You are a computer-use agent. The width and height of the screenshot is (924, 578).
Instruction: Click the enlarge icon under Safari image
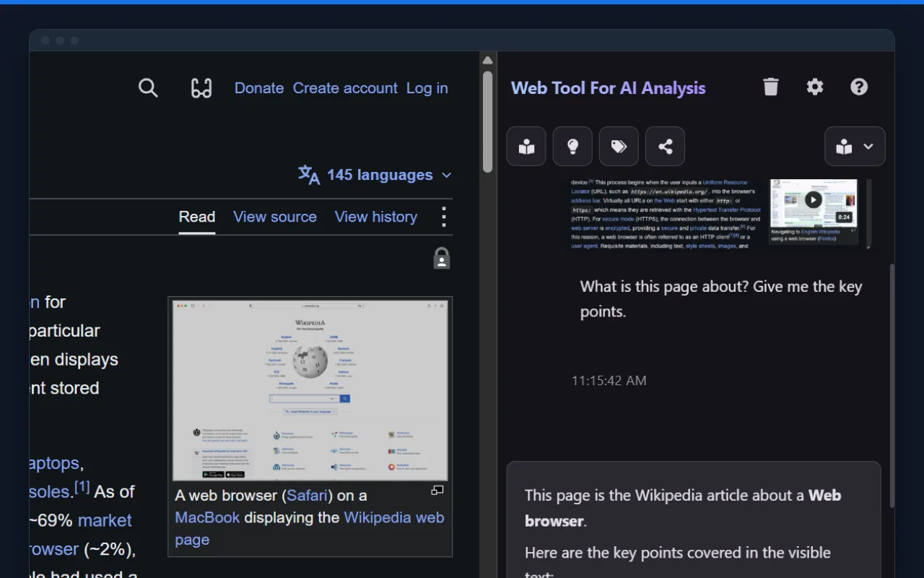(437, 491)
